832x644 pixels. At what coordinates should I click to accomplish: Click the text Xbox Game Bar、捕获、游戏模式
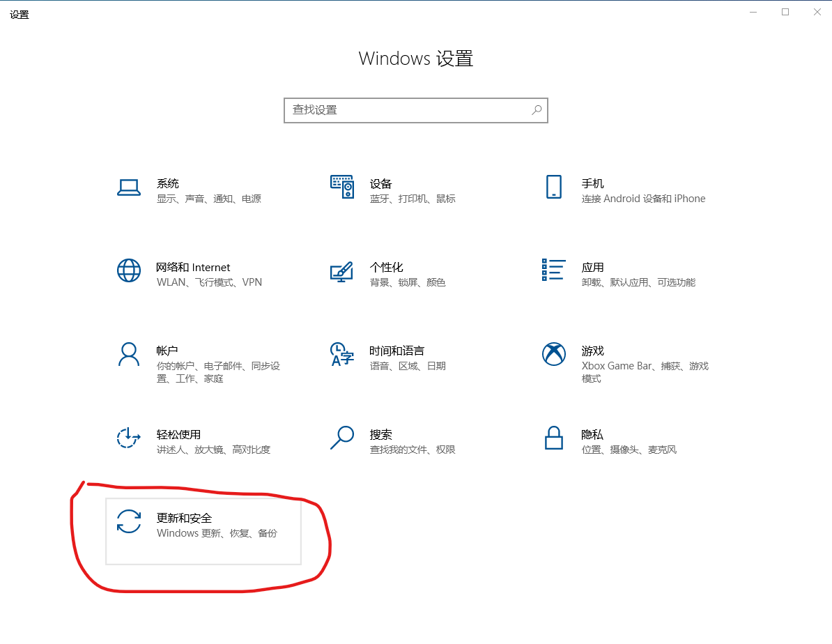click(645, 372)
